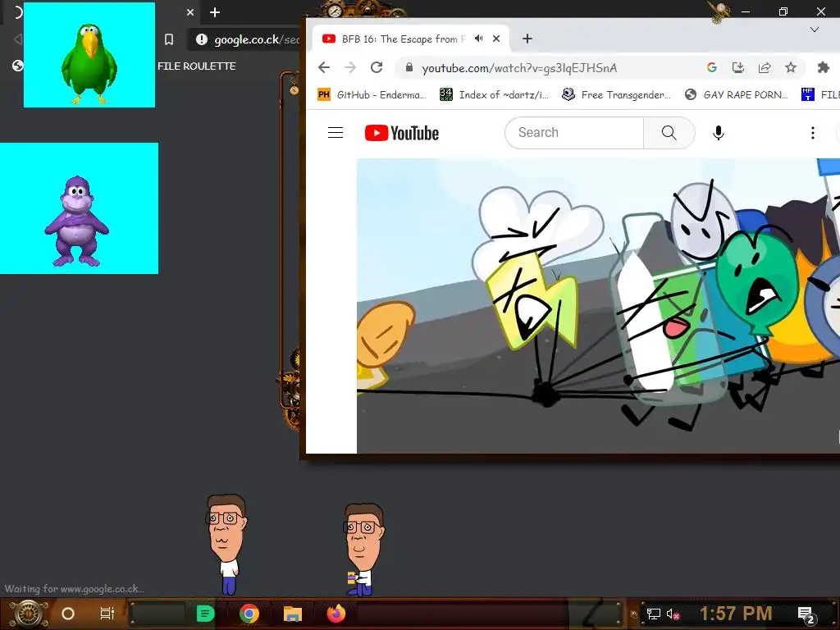Click the YouTube logo
The image size is (840, 630).
[x=402, y=133]
